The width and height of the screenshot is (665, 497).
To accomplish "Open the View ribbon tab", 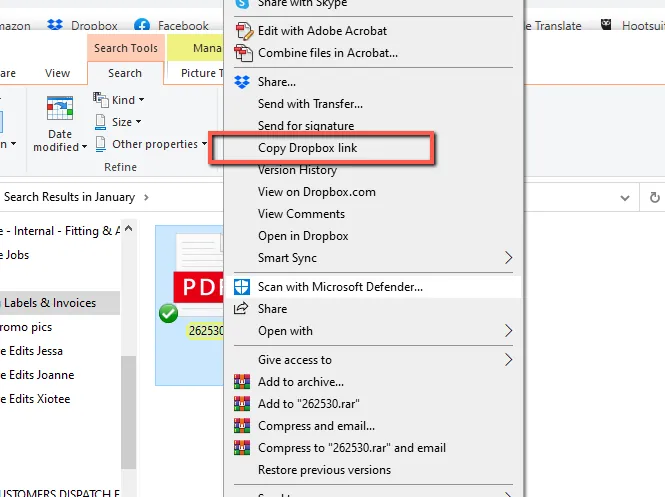I will (57, 73).
